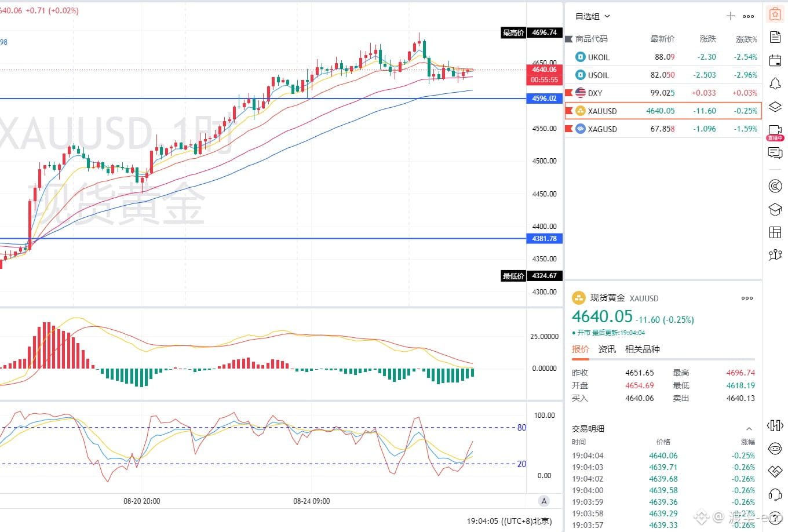Viewport: 788px width, 532px height.
Task: Open the graduation cap academy icon
Action: tap(775, 209)
